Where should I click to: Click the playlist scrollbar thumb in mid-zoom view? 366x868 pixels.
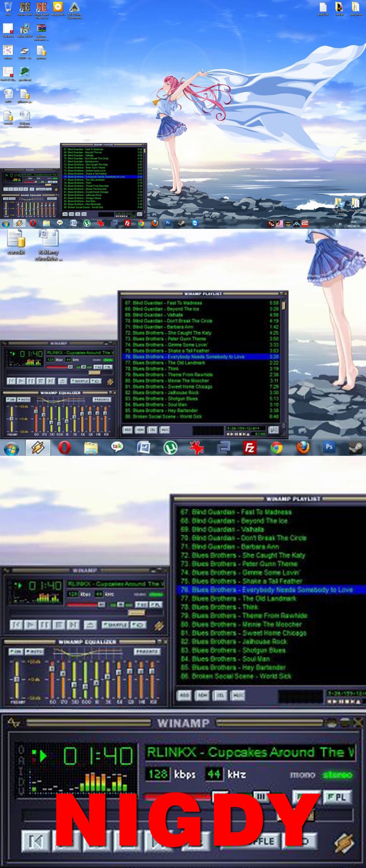coord(284,305)
